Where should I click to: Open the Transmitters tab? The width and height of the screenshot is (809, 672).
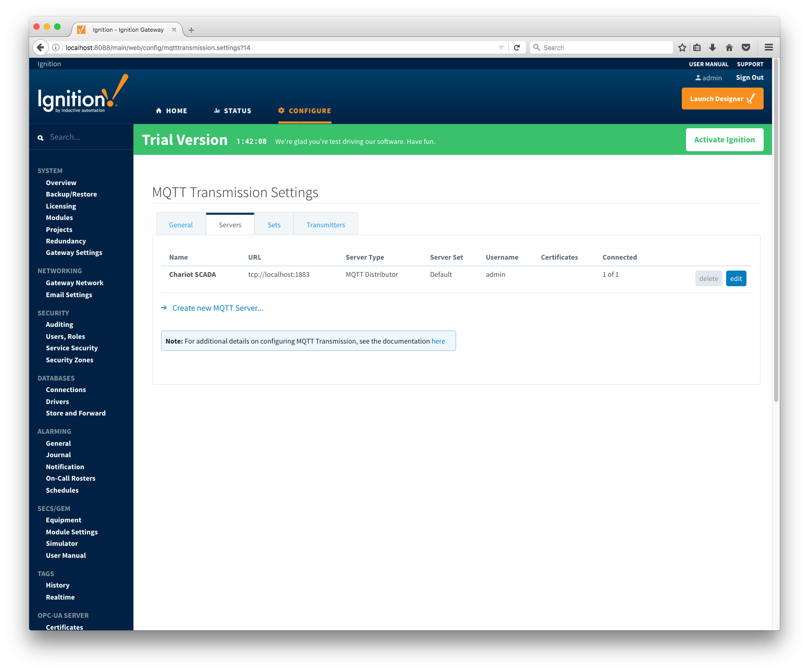coord(326,225)
